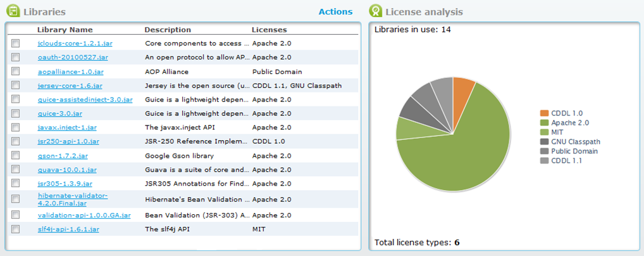Click the orange CDDL 1.0 pie slice

[x=462, y=89]
